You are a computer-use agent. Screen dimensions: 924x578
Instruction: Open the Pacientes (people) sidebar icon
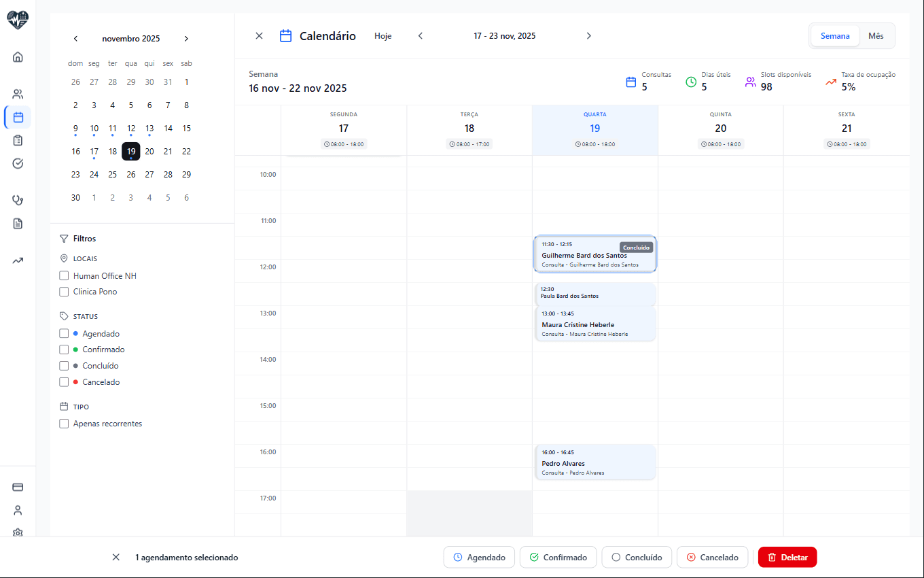pos(17,94)
